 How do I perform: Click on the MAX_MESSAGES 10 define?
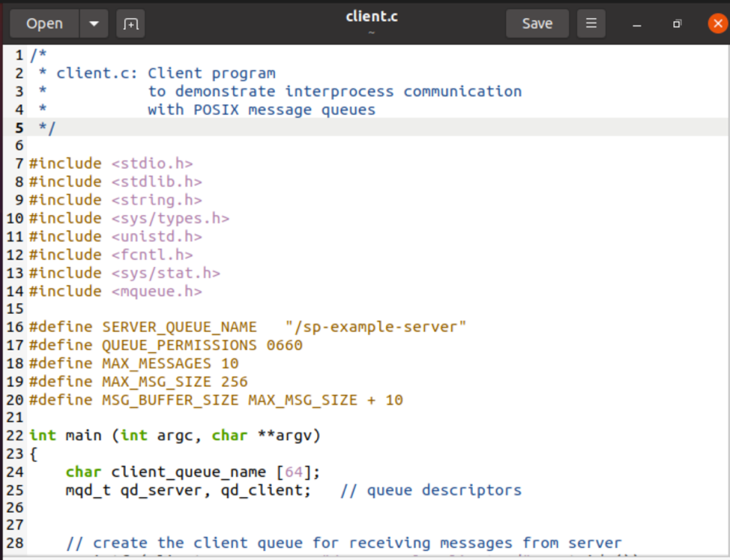(x=170, y=364)
